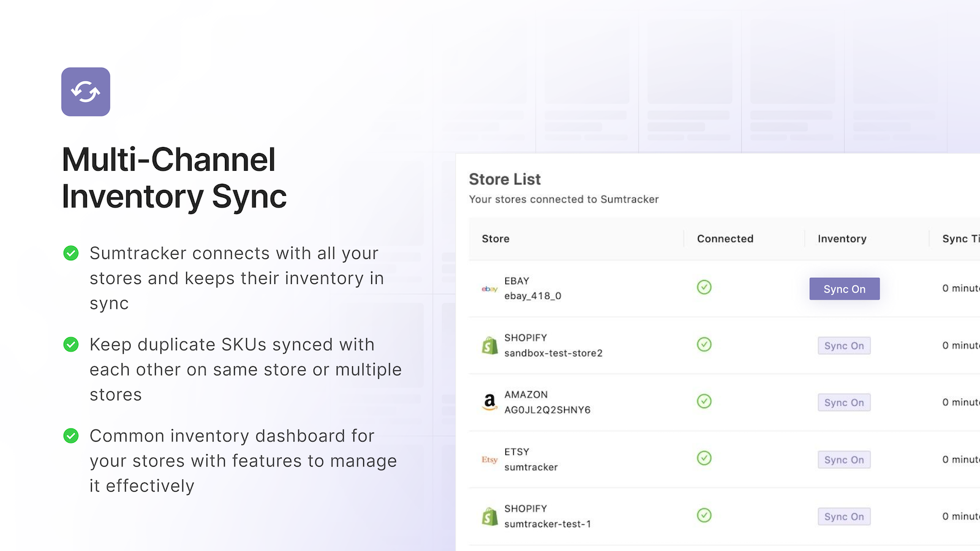The width and height of the screenshot is (980, 551).
Task: Toggle Sync On for the ETSY store
Action: pyautogui.click(x=844, y=460)
